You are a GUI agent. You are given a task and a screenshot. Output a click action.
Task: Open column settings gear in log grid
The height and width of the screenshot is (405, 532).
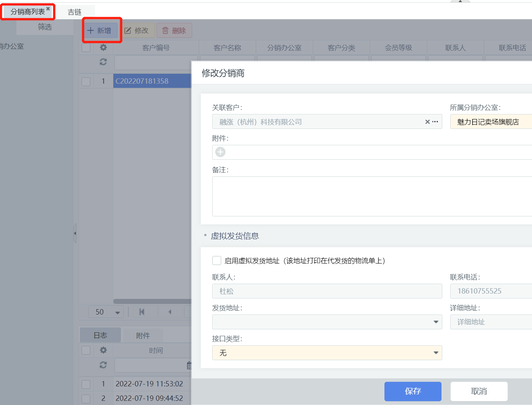pyautogui.click(x=103, y=350)
